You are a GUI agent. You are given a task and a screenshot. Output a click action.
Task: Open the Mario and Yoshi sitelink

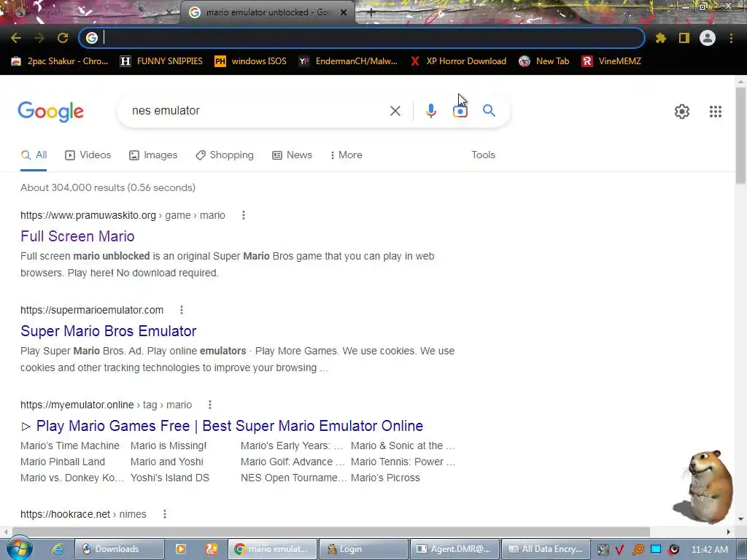[167, 462]
